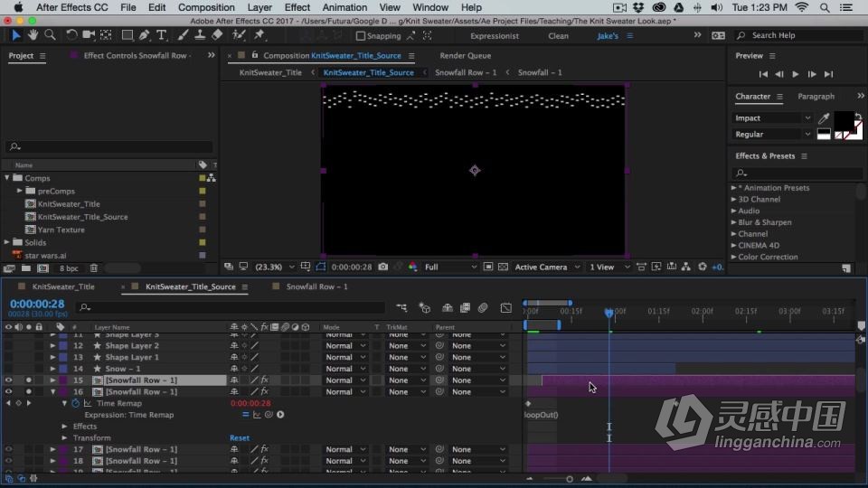Show channel and color management settings

[412, 267]
